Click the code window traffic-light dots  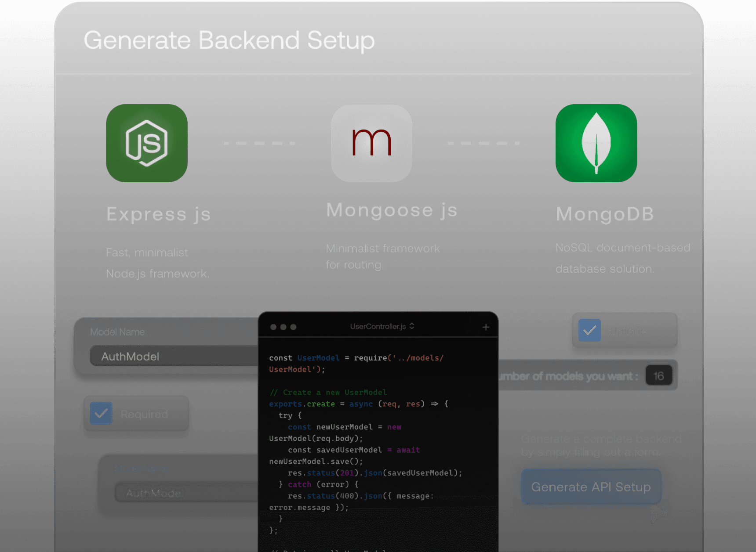click(x=283, y=327)
